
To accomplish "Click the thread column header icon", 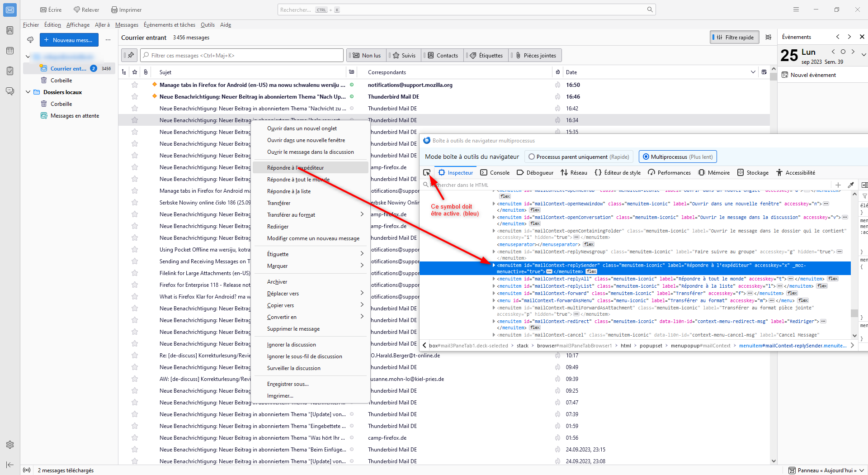I will pyautogui.click(x=124, y=72).
